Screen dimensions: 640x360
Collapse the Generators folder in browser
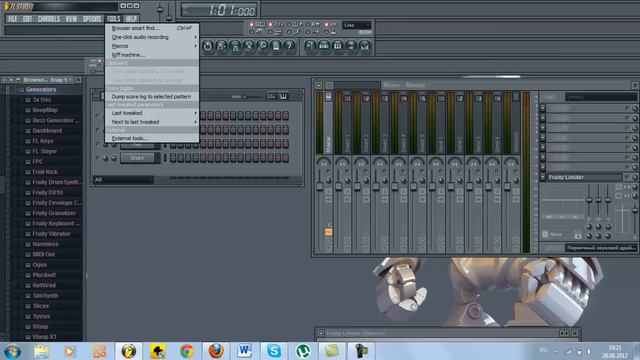pyautogui.click(x=21, y=90)
